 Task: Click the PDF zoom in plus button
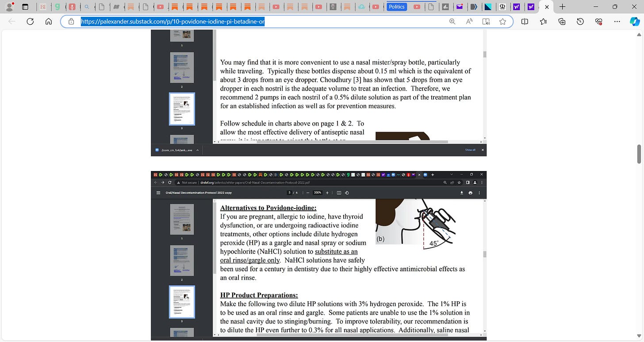point(327,193)
